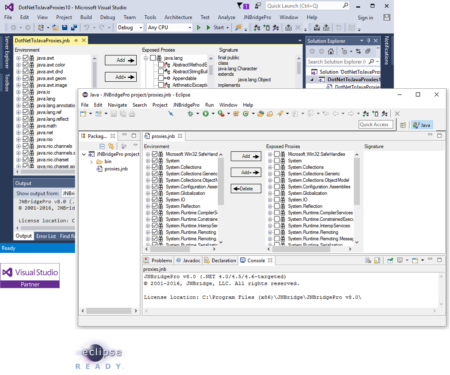Uncheck System.Reflection in Eclipse Environment list
Image resolution: width=450 pixels, height=375 pixels.
(155, 206)
